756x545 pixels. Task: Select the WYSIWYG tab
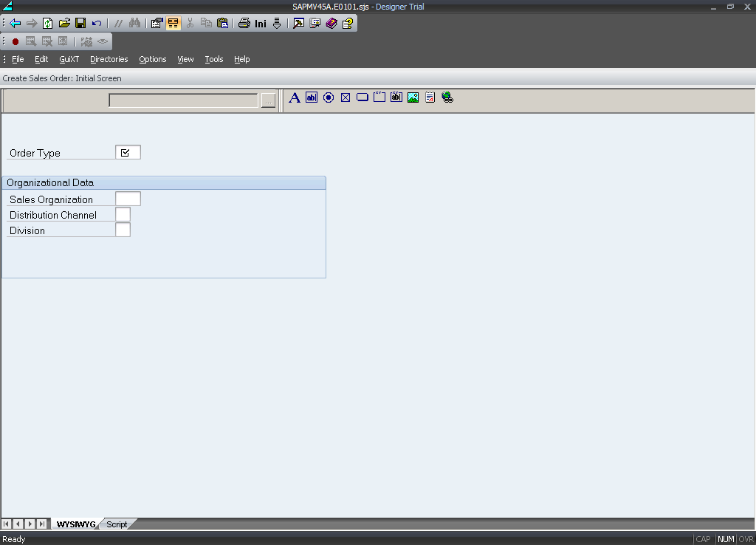pyautogui.click(x=76, y=524)
